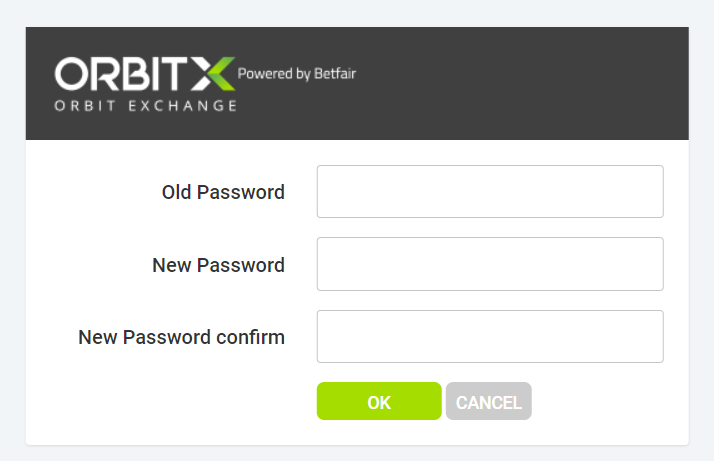Click the Old Password label
The height and width of the screenshot is (461, 714).
pyautogui.click(x=223, y=192)
